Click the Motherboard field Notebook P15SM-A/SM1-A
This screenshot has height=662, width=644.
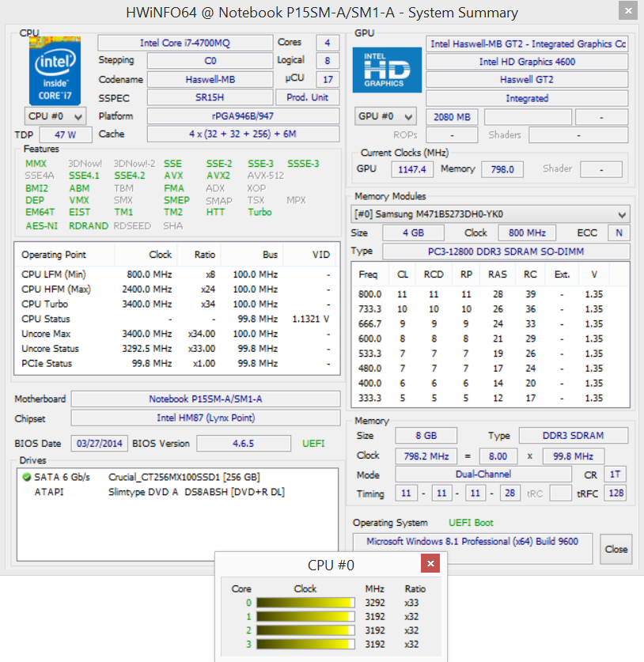click(x=206, y=399)
